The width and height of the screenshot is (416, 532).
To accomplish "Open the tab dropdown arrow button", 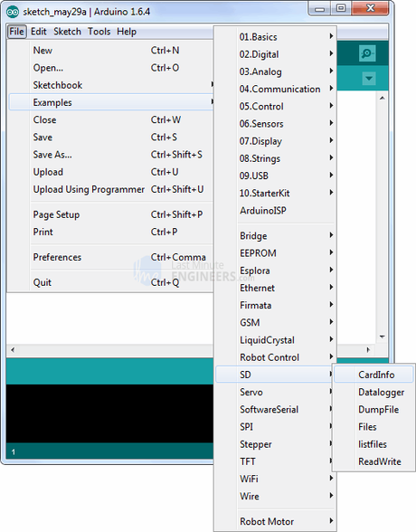I will point(369,79).
